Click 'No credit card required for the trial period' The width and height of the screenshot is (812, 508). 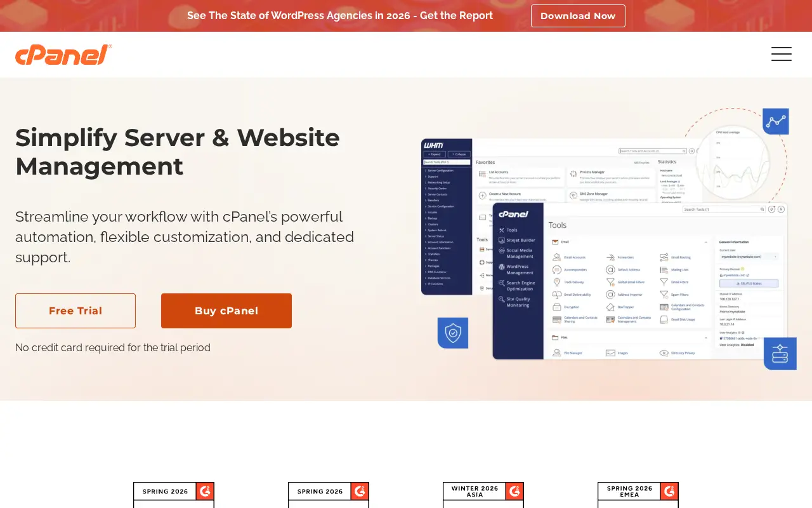point(113,347)
